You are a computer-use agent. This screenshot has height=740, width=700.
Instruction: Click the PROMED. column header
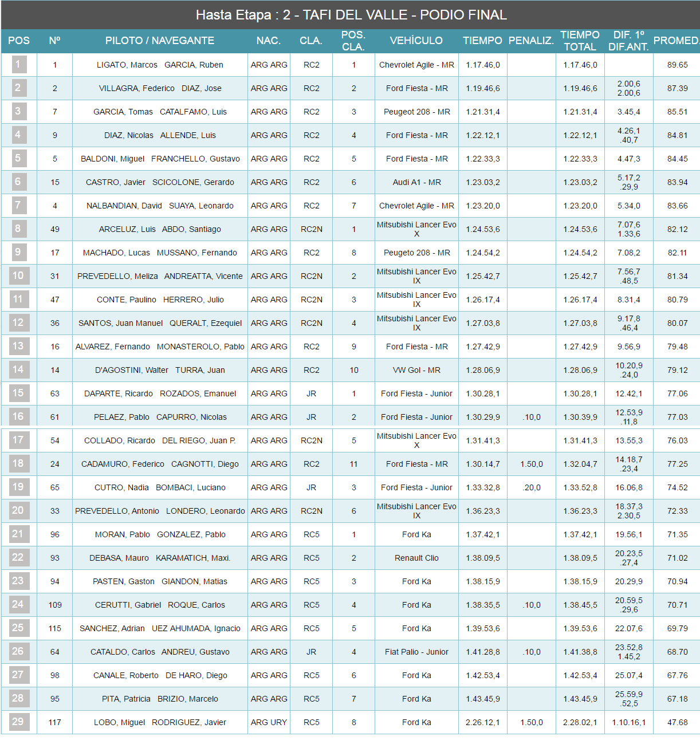677,41
